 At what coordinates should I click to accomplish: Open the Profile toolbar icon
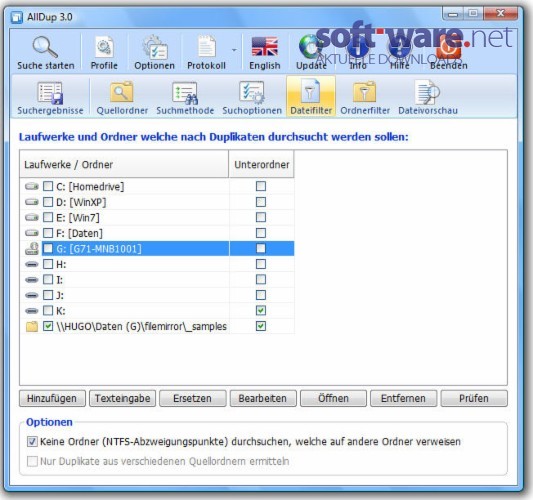coord(104,53)
